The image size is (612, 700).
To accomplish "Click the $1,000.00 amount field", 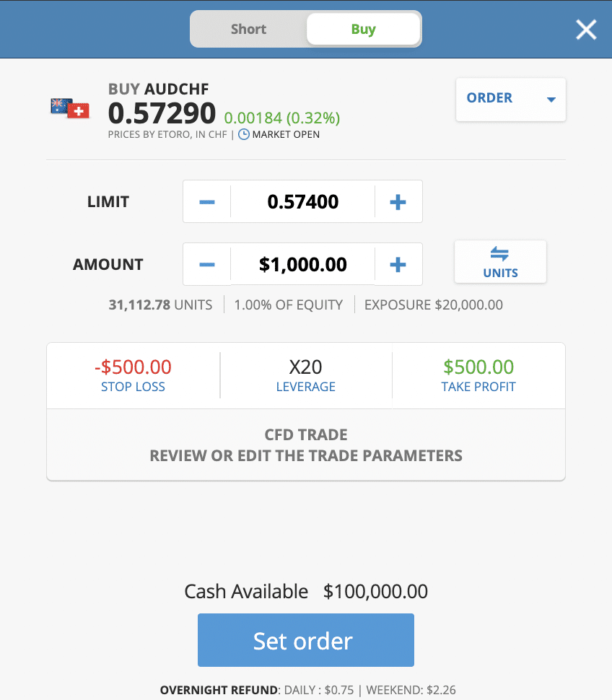I will point(302,264).
